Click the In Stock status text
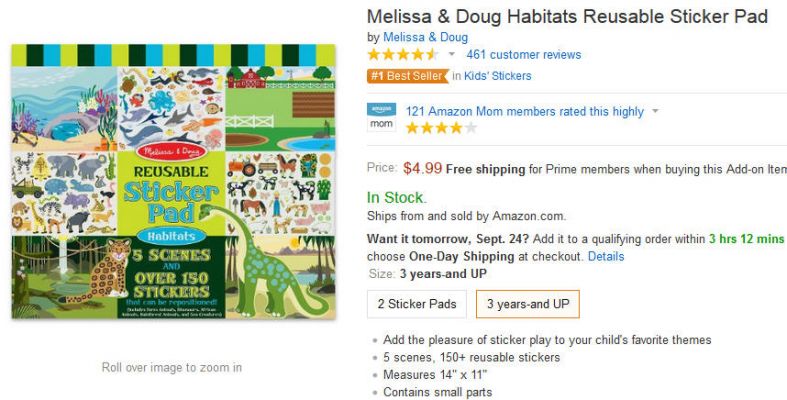Viewport: 787px width, 400px height. coord(396,197)
